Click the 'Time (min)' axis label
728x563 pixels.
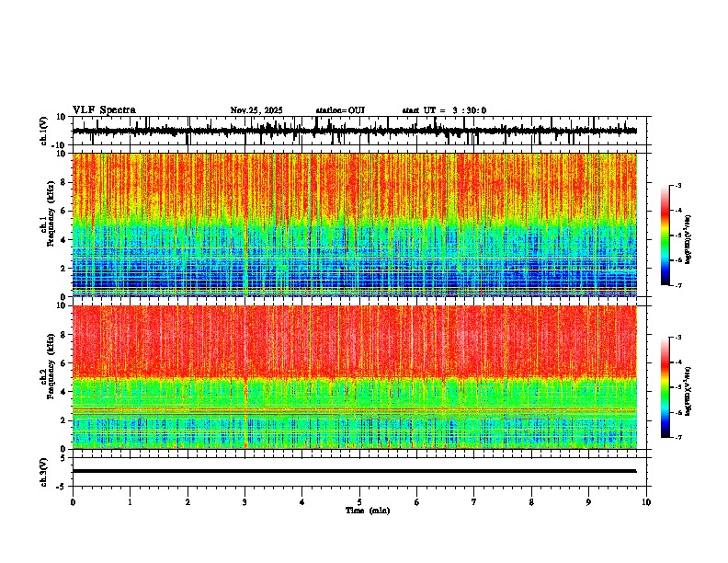368,511
